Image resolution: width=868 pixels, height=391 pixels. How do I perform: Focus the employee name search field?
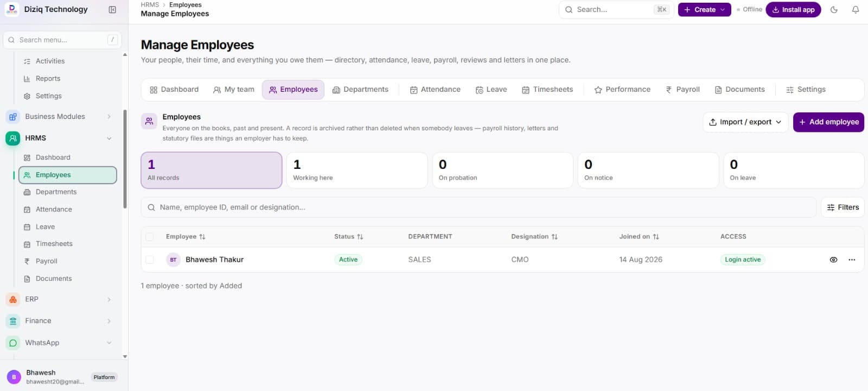478,207
